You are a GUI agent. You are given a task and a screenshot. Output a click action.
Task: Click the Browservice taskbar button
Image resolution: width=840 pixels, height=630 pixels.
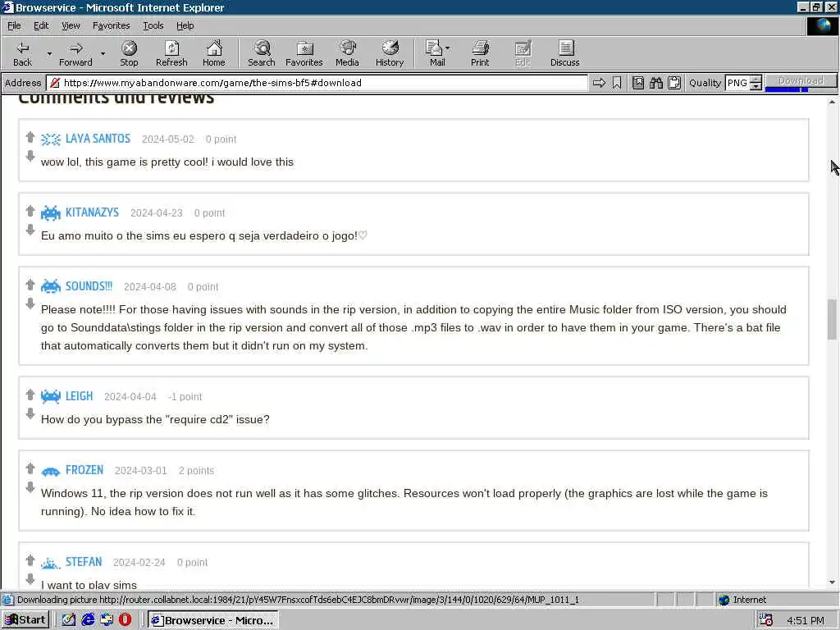tap(212, 620)
